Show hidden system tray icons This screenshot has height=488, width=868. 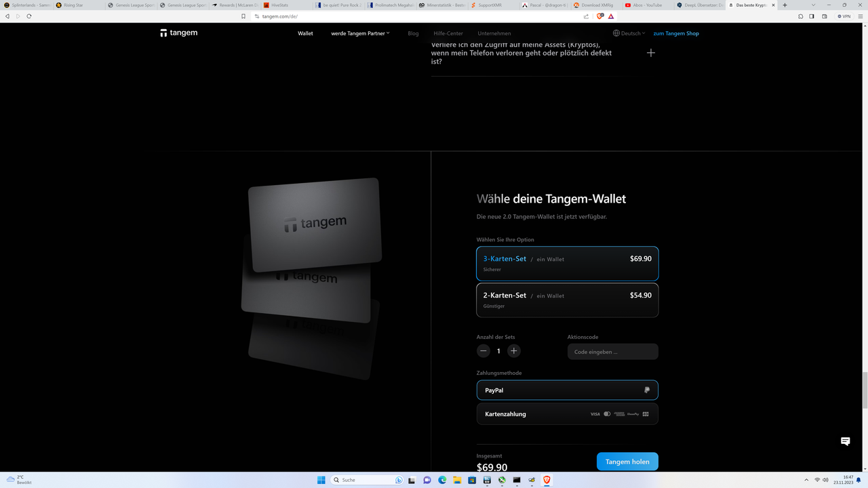(806, 480)
